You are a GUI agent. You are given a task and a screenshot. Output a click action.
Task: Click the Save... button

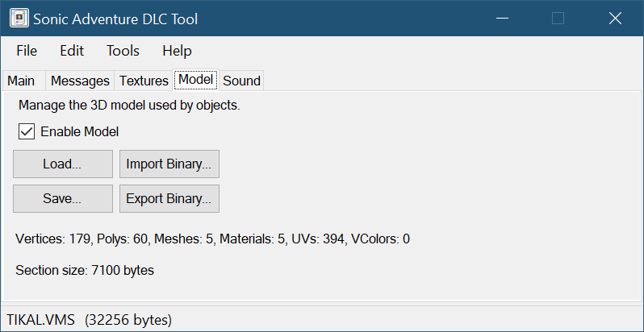[x=62, y=198]
